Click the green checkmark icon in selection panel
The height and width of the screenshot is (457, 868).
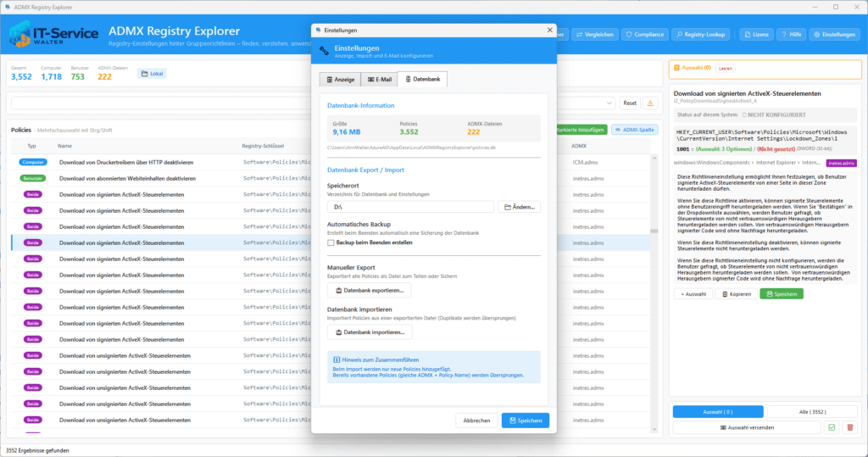pos(832,427)
